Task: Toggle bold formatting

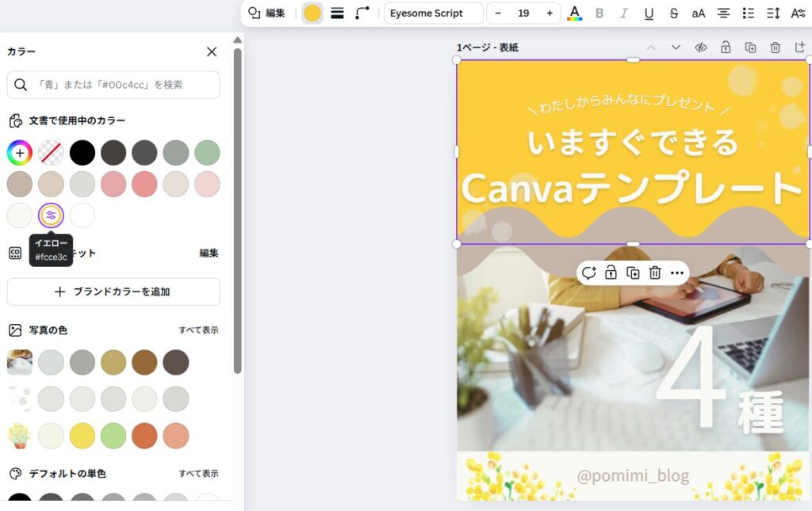Action: (x=599, y=13)
